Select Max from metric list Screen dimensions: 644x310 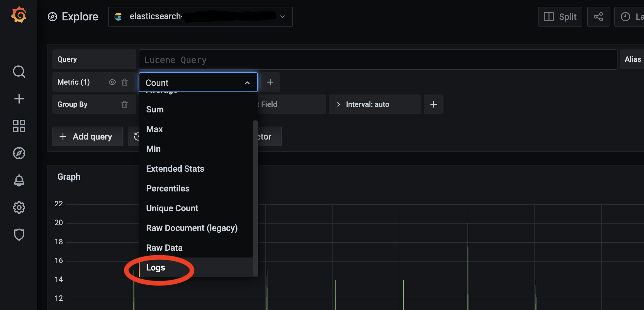pyautogui.click(x=196, y=129)
